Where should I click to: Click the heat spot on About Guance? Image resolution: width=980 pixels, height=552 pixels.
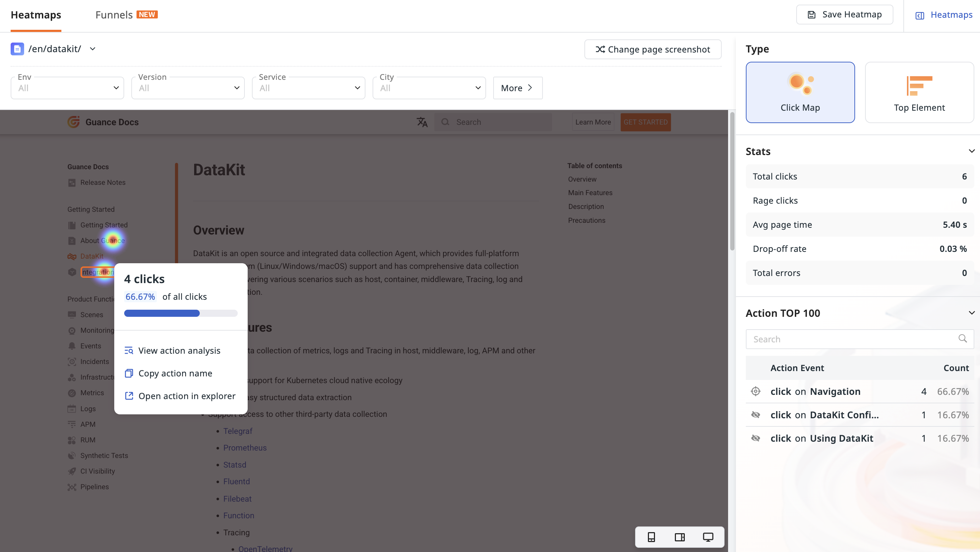[x=112, y=241]
